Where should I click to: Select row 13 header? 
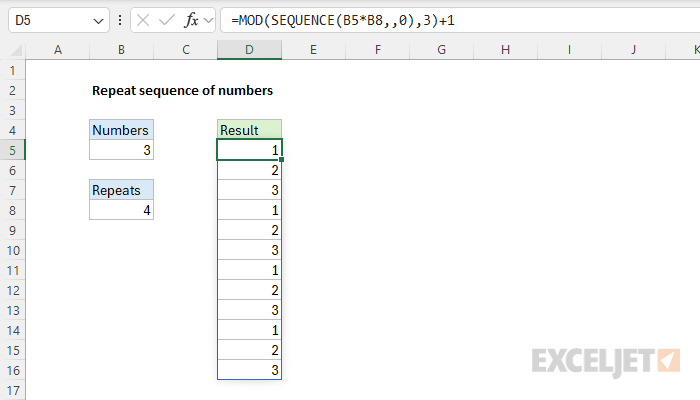(12, 310)
